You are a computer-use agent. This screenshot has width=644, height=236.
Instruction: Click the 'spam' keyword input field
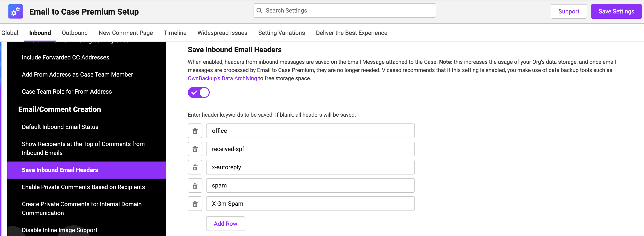310,186
